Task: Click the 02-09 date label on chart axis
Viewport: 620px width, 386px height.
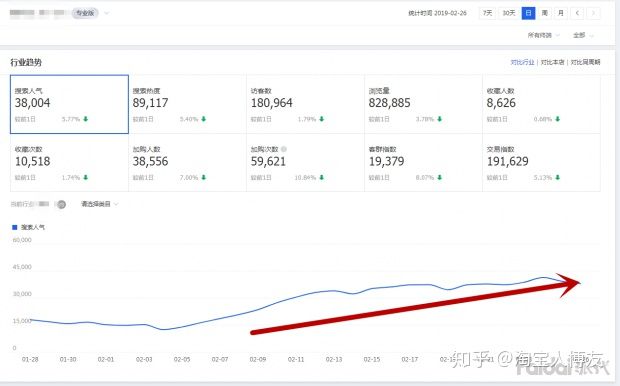Action: pos(258,359)
